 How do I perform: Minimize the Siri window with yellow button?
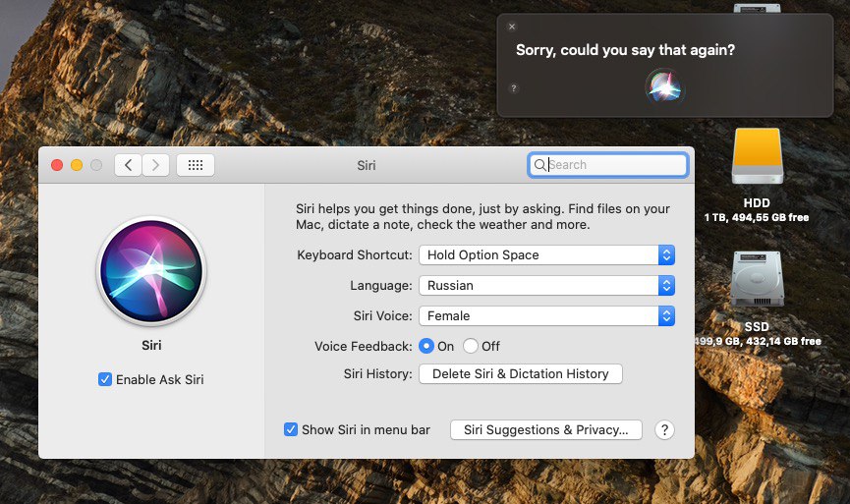[77, 165]
